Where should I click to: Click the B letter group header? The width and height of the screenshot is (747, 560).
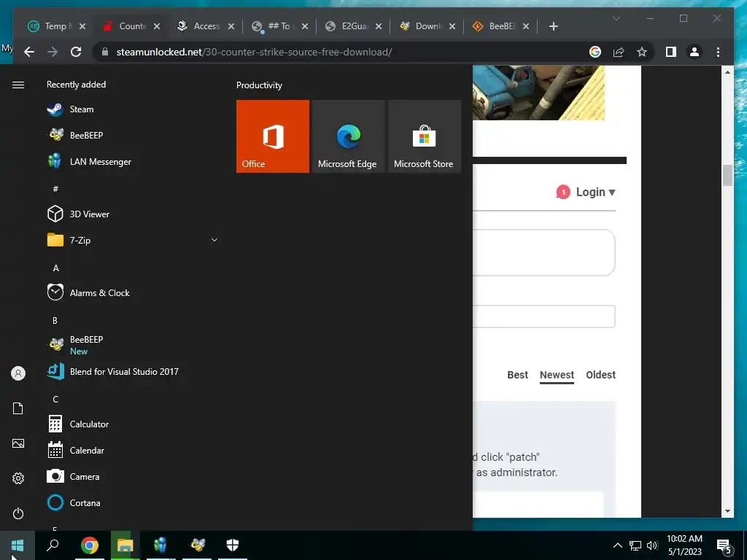point(55,321)
